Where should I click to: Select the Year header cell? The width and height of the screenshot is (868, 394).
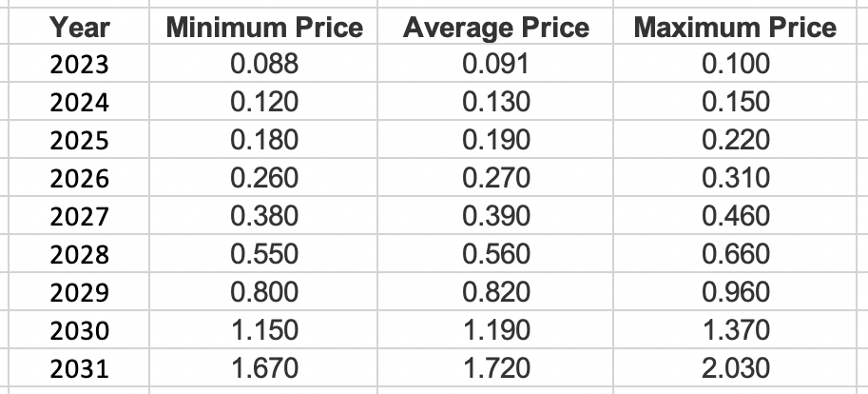[x=79, y=26]
